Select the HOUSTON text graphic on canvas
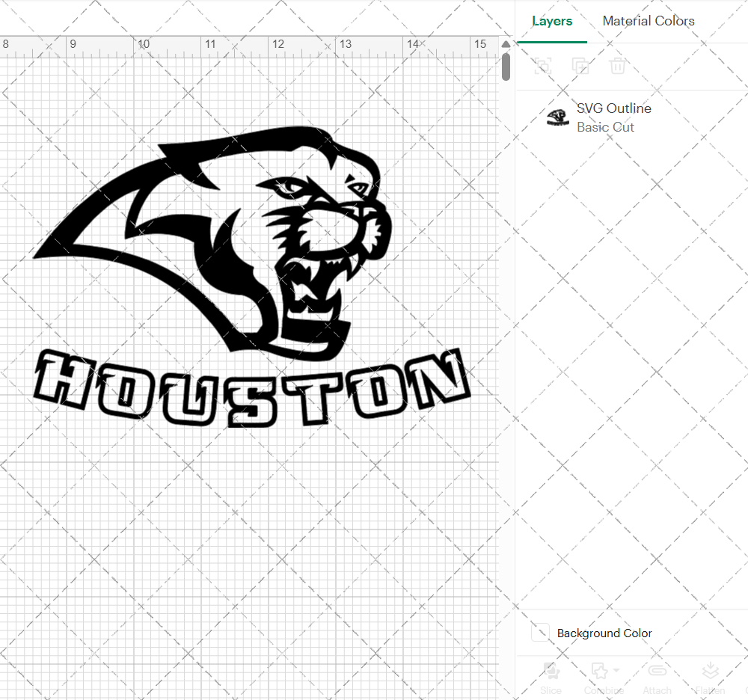 (252, 387)
